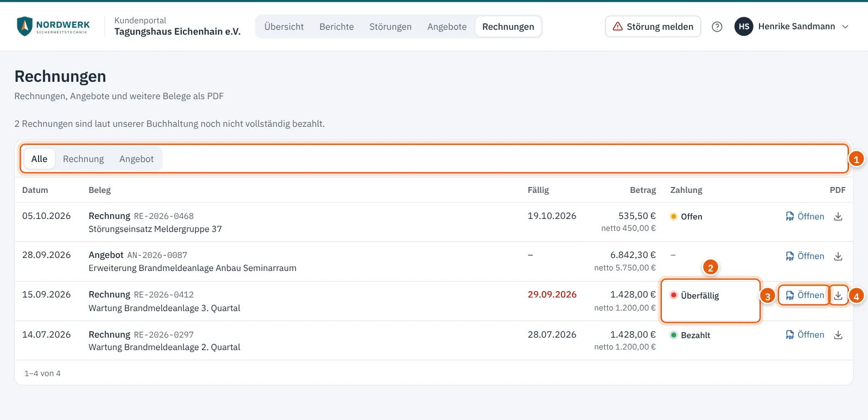This screenshot has height=420, width=868.
Task: Filter list to Angebot only
Action: tap(137, 159)
